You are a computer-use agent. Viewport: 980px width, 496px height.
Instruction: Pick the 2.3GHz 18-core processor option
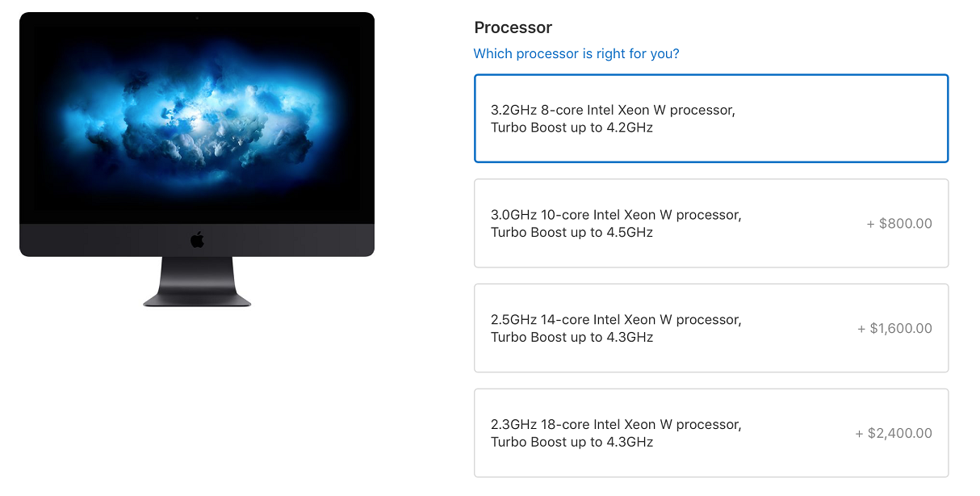(x=710, y=434)
